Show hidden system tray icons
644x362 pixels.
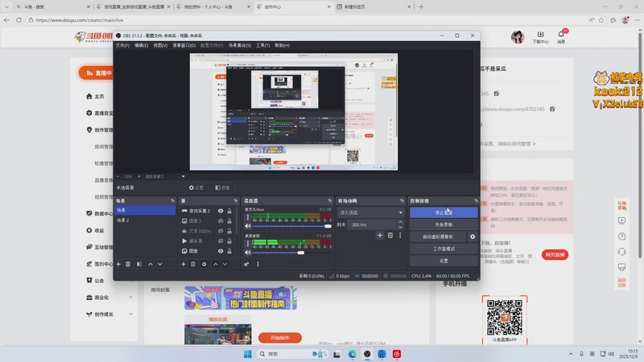pyautogui.click(x=571, y=354)
